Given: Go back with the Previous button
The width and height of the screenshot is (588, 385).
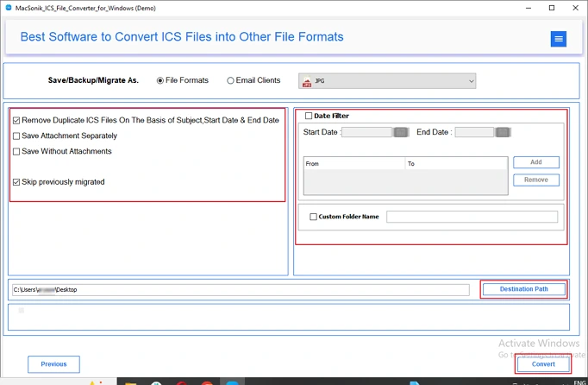Looking at the screenshot, I should 53,364.
